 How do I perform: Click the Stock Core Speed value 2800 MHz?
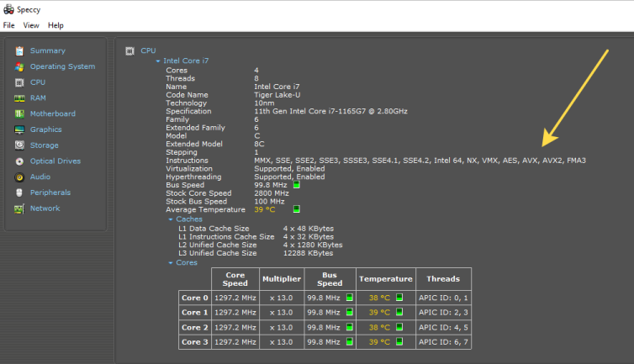272,193
